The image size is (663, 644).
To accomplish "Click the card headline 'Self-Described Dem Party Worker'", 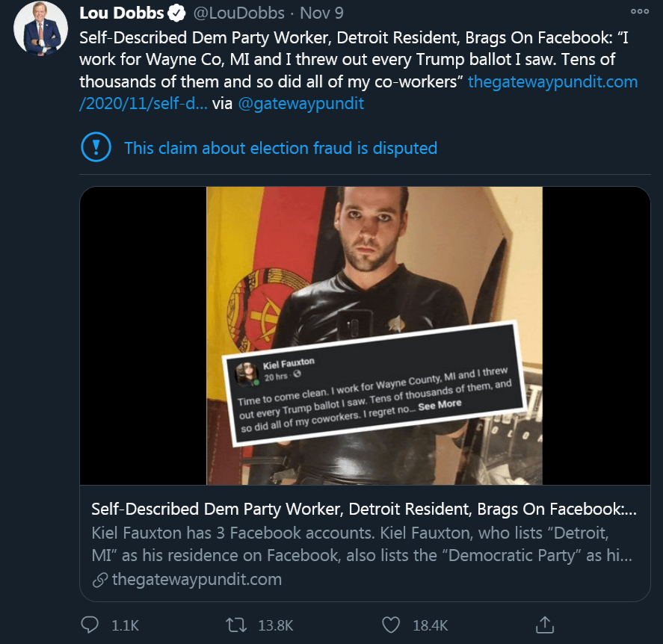I will coord(363,510).
